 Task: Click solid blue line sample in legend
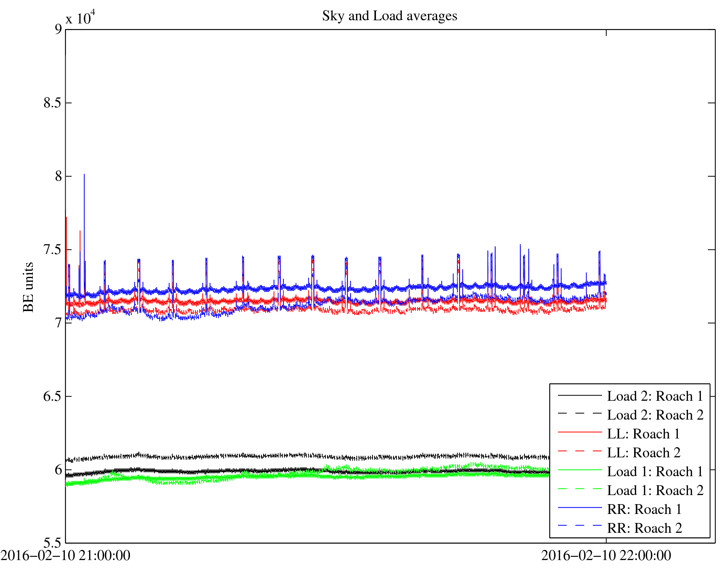580,508
